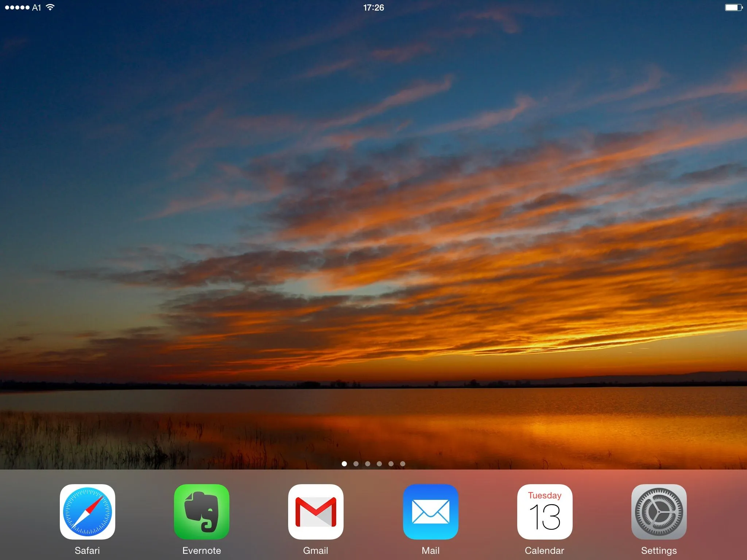This screenshot has width=747, height=560.
Task: Tap the battery indicator icon
Action: point(733,7)
